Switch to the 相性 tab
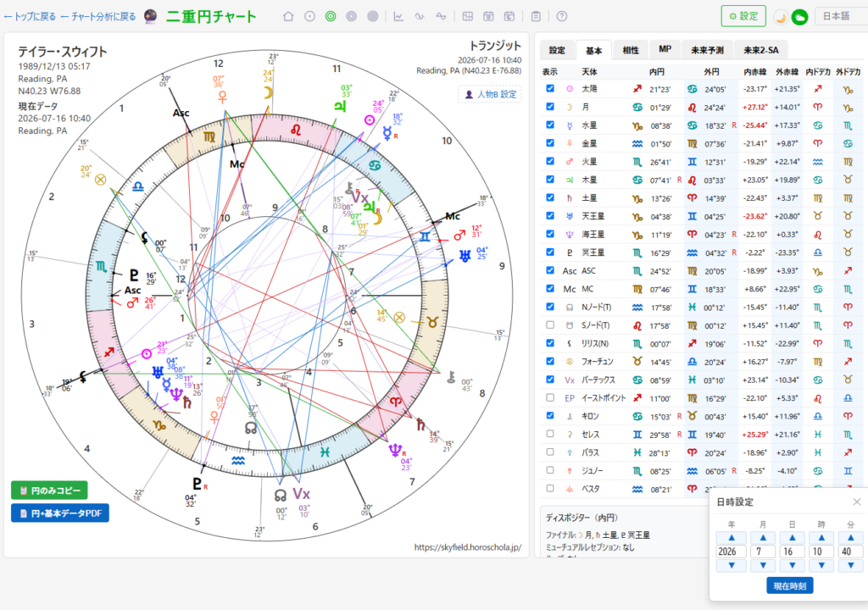Screen dimensions: 868x610 coord(631,50)
